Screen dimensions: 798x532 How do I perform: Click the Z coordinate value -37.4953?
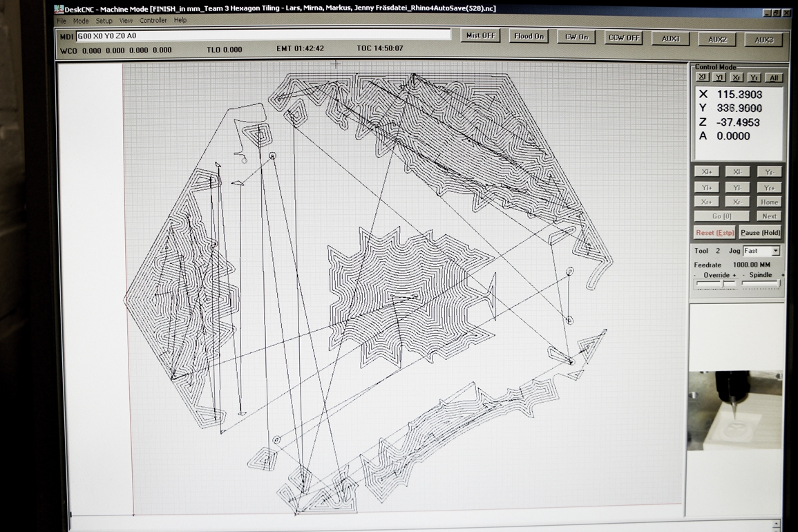[x=738, y=122]
